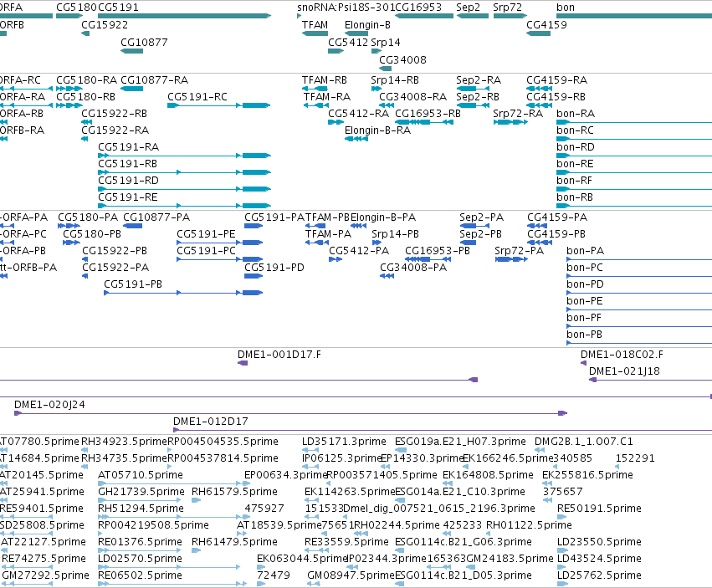Open the GM08947.5prime EST label
The image size is (712, 588).
pyautogui.click(x=351, y=575)
